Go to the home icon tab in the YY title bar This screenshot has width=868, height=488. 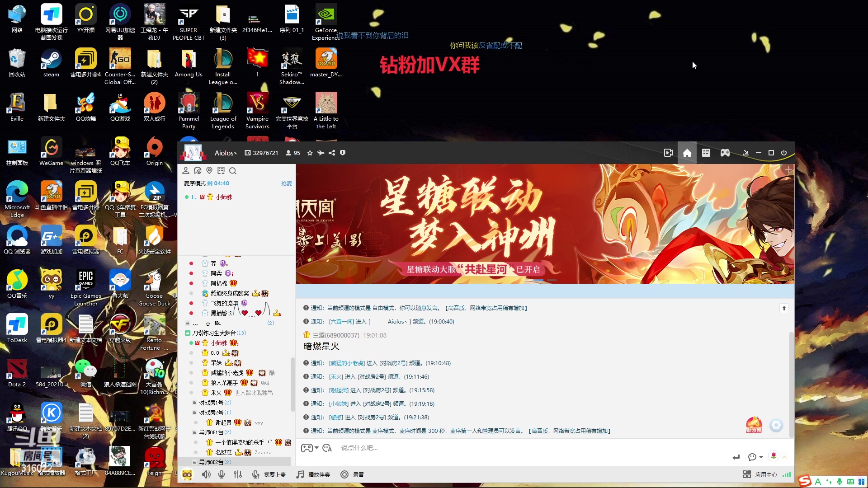687,153
